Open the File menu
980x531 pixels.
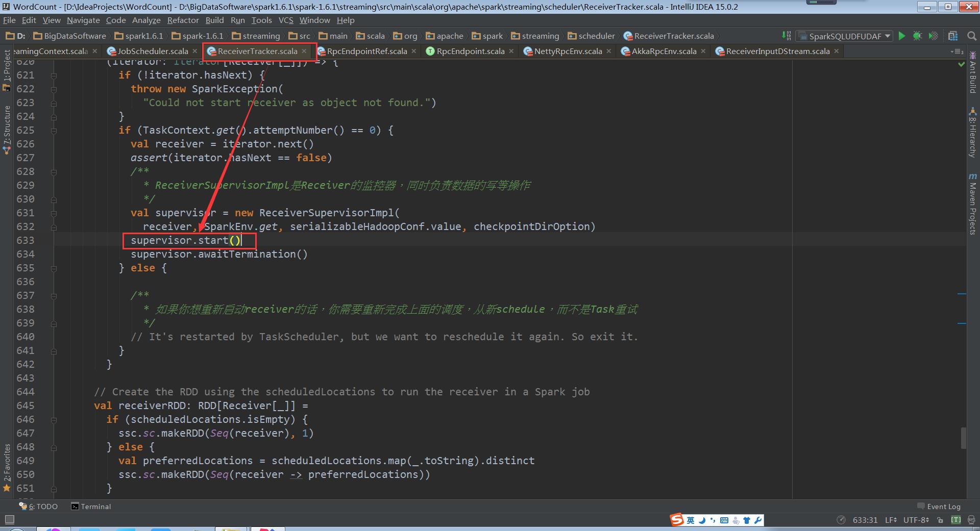tap(9, 20)
